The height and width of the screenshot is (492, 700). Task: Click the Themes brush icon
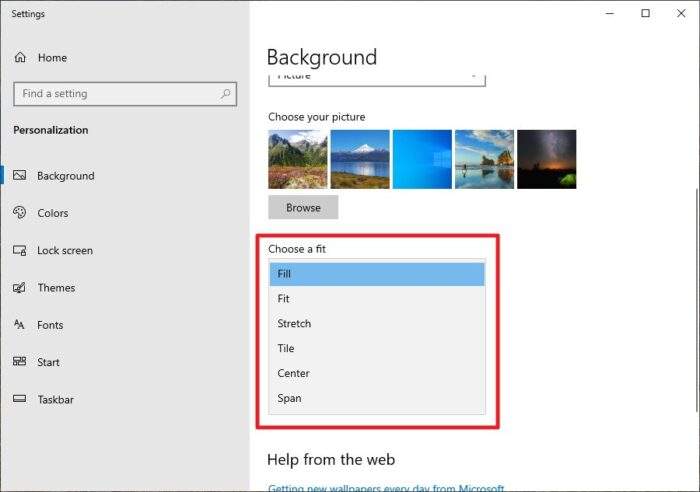tap(20, 288)
